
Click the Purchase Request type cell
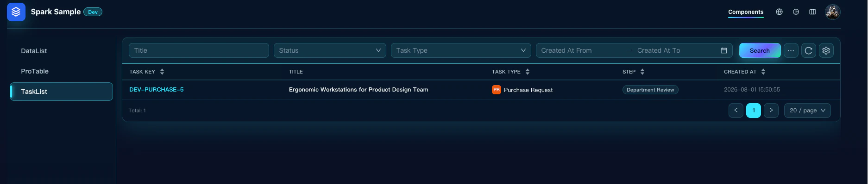528,90
